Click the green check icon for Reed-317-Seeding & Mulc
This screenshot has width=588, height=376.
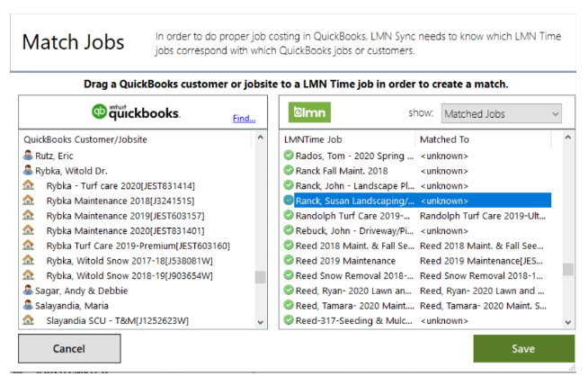coord(289,320)
